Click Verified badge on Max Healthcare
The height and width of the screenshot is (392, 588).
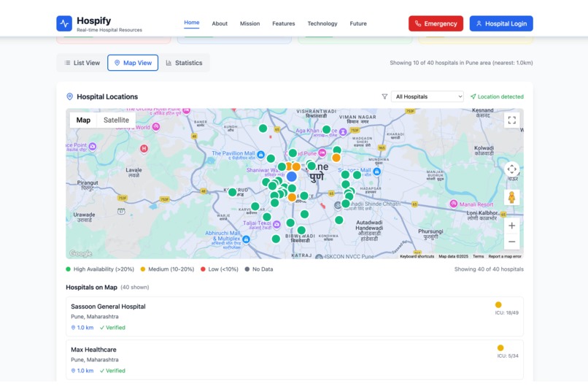(112, 371)
